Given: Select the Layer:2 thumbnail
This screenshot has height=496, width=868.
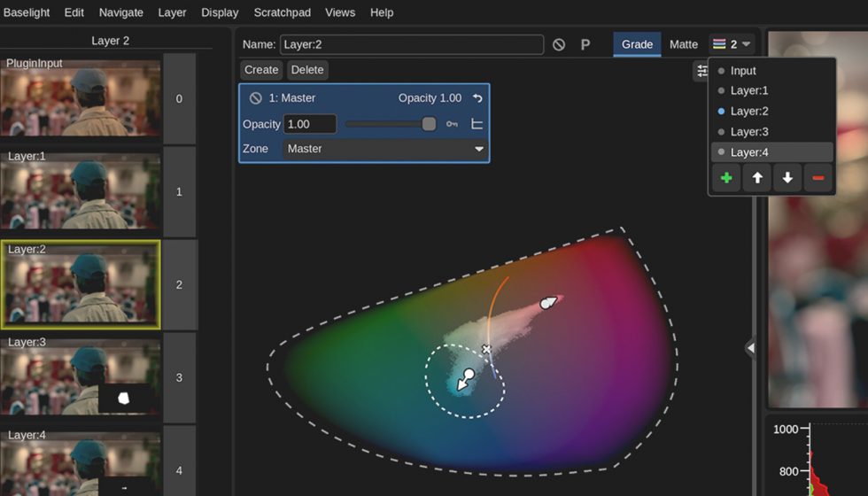Looking at the screenshot, I should point(81,284).
